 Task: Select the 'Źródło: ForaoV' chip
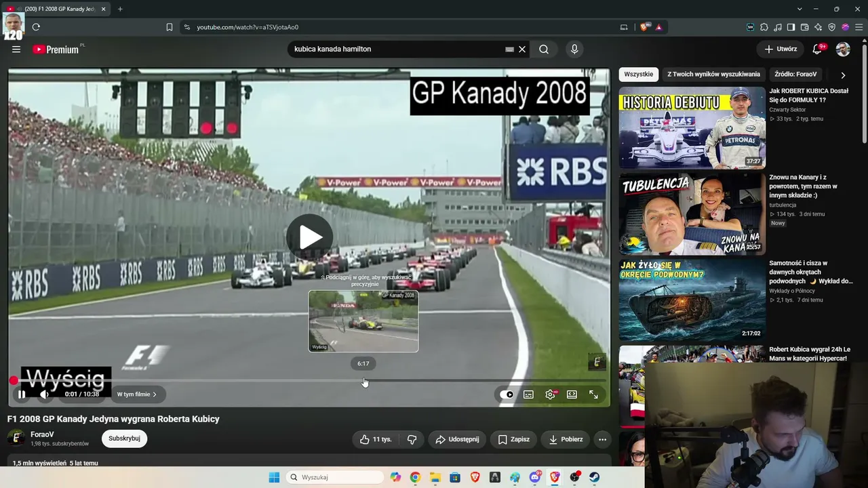coord(795,75)
